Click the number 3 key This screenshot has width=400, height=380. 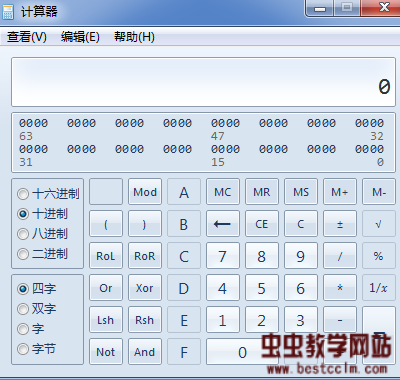pyautogui.click(x=301, y=320)
